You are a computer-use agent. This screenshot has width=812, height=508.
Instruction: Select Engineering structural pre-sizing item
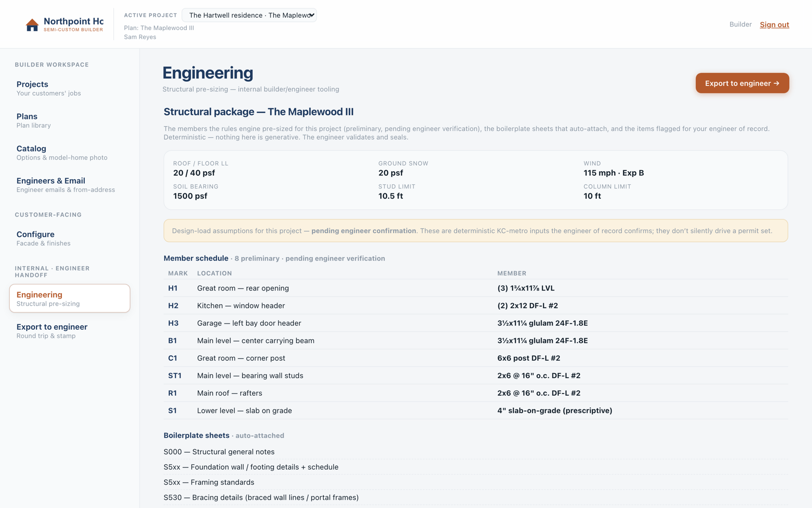point(70,298)
